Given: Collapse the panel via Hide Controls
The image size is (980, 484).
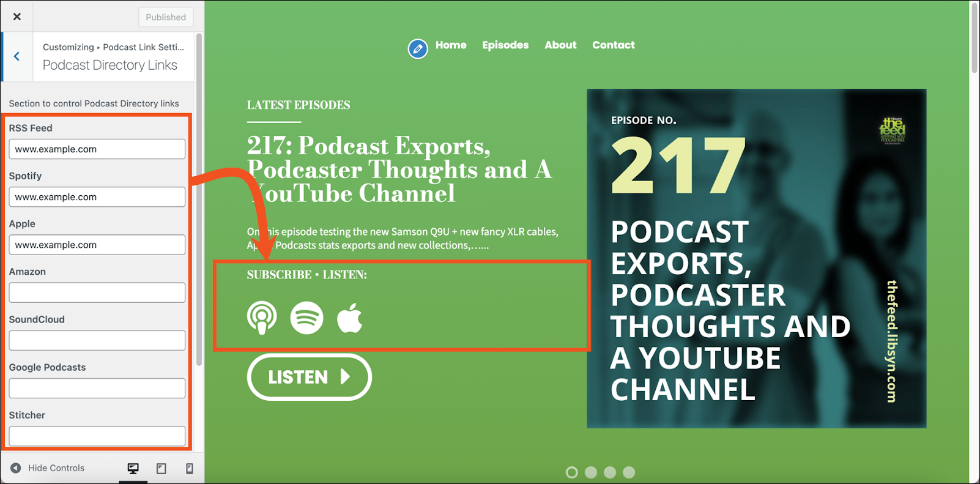Looking at the screenshot, I should (x=47, y=468).
